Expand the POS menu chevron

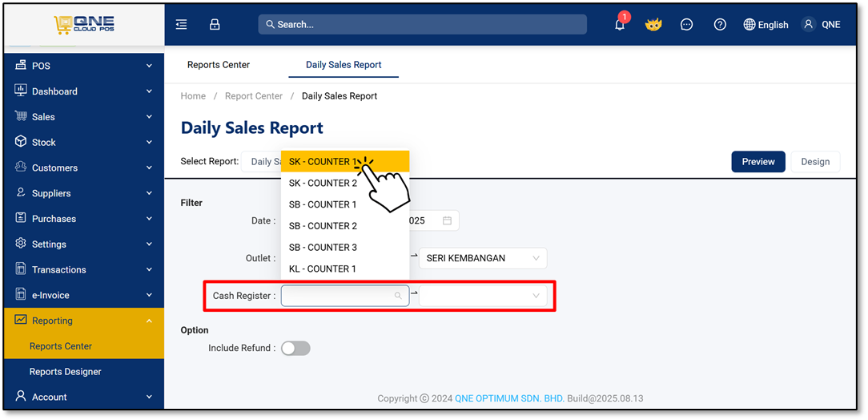pos(149,66)
